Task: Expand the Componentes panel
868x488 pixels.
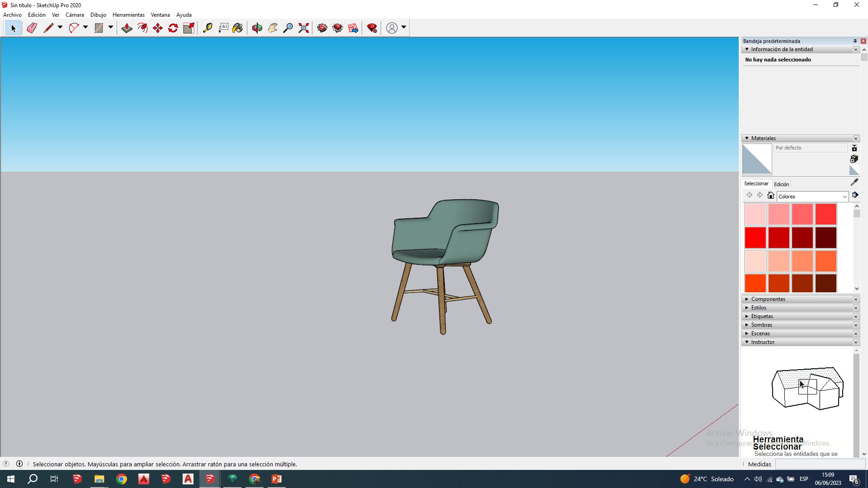Action: [768, 299]
